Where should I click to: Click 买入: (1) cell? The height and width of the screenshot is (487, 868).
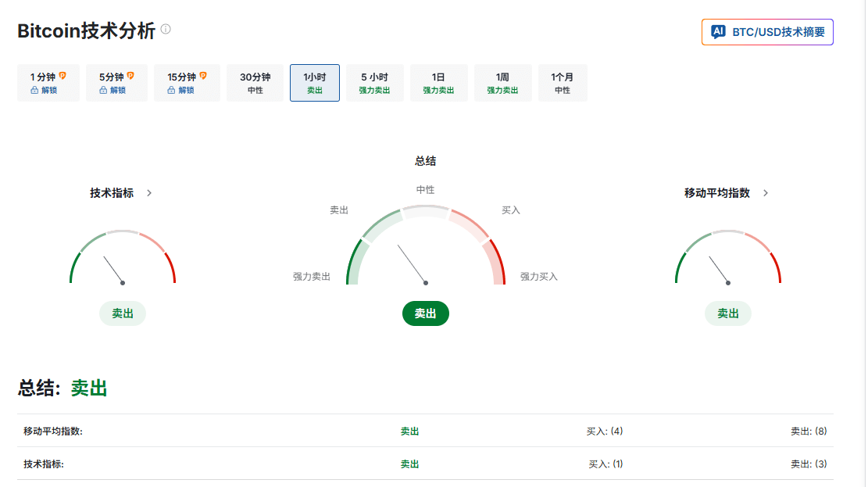(605, 464)
